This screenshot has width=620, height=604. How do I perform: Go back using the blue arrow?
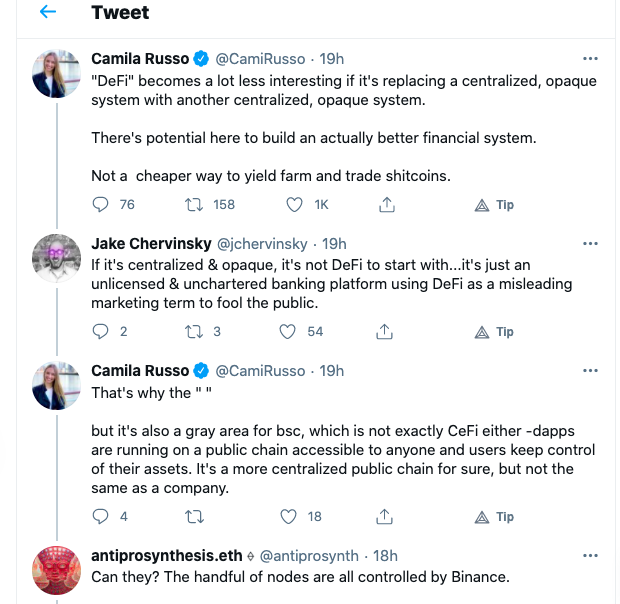48,12
